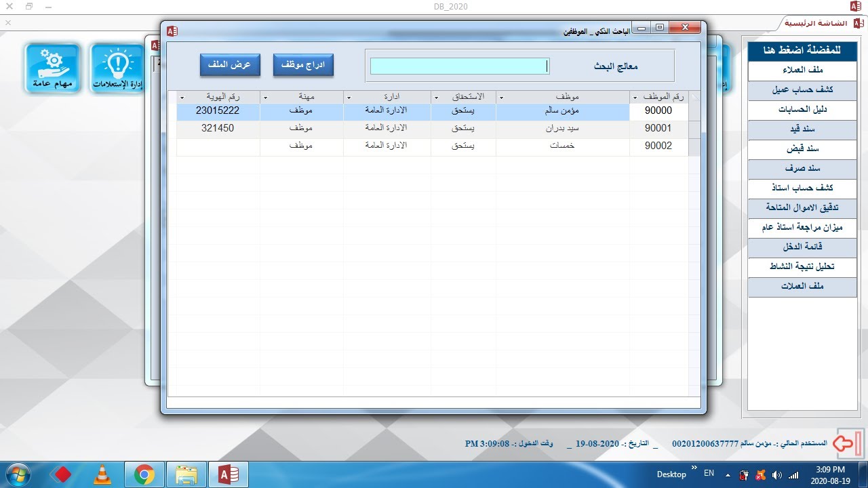Click الادارة العامة cell in row 90002
Screen dimensions: 868x488
click(x=387, y=146)
